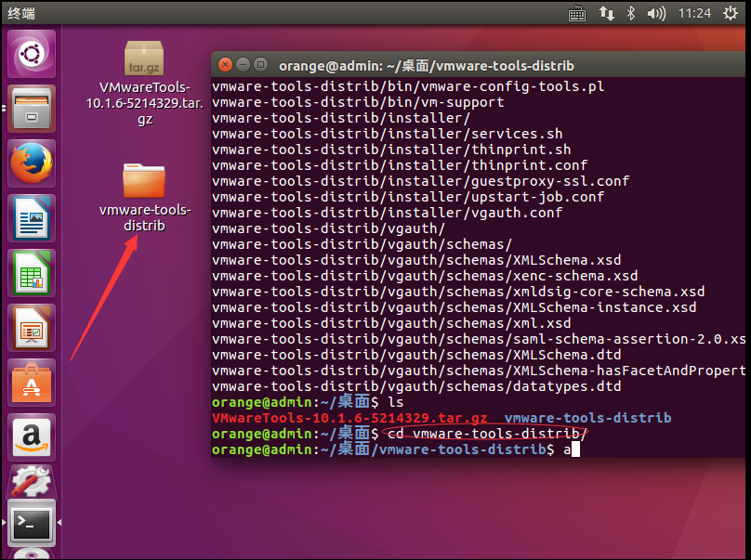Click the line ending in xenc-schema.xsd
The width and height of the screenshot is (751, 560).
pos(425,276)
